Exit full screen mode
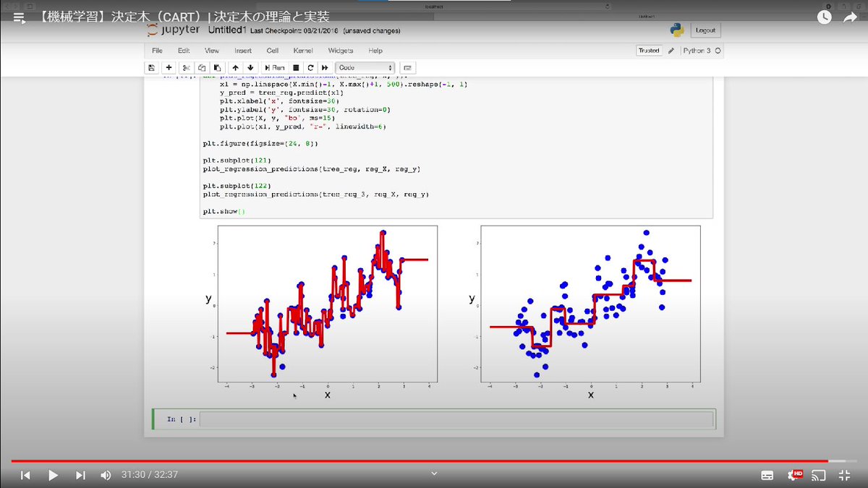The height and width of the screenshot is (488, 868). pos(844,475)
